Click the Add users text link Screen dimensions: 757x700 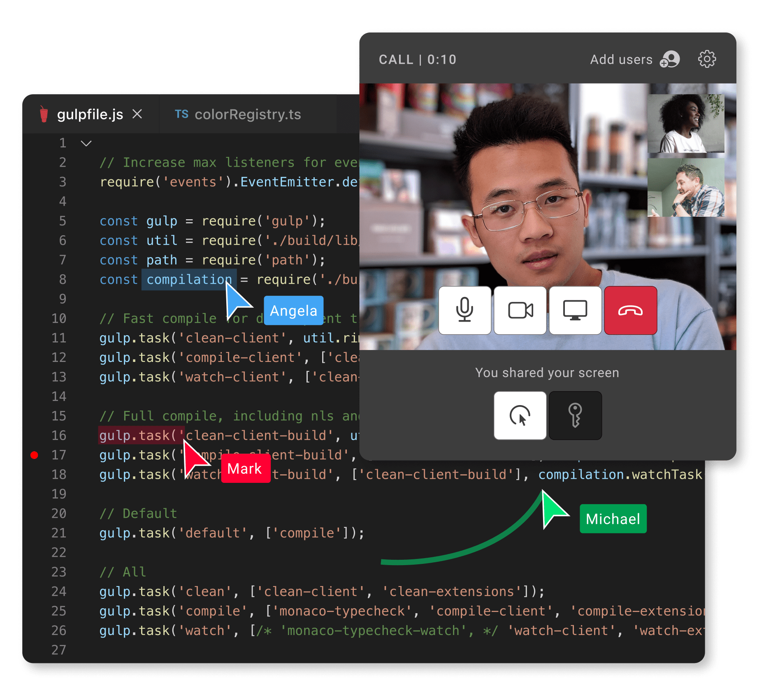tap(621, 60)
